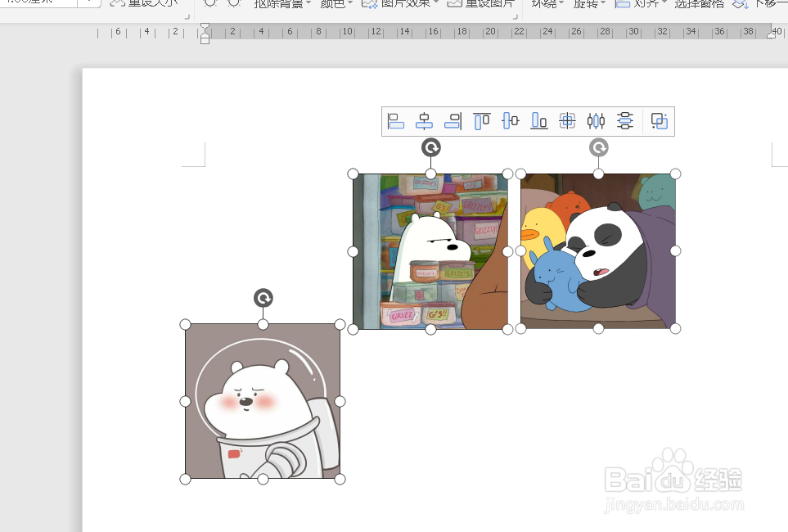Click rotate handle above the astronaut bear picture
Image resolution: width=788 pixels, height=532 pixels.
pos(263,298)
